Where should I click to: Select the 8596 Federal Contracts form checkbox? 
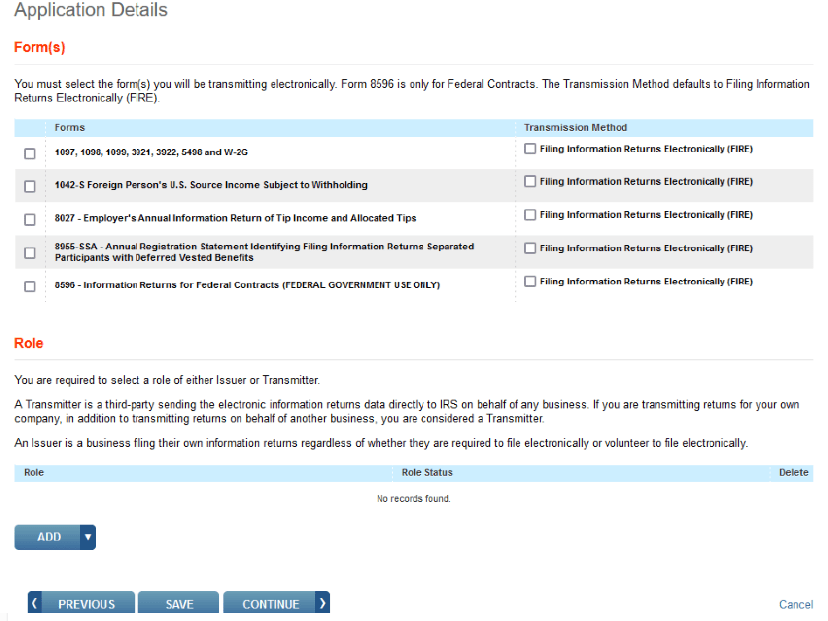point(30,286)
